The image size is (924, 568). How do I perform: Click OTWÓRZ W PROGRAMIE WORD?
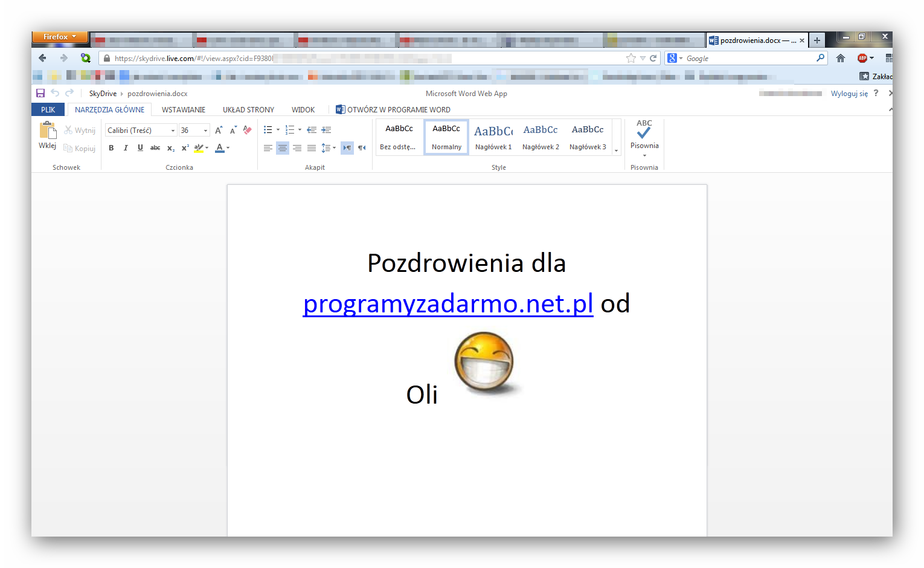(x=393, y=110)
